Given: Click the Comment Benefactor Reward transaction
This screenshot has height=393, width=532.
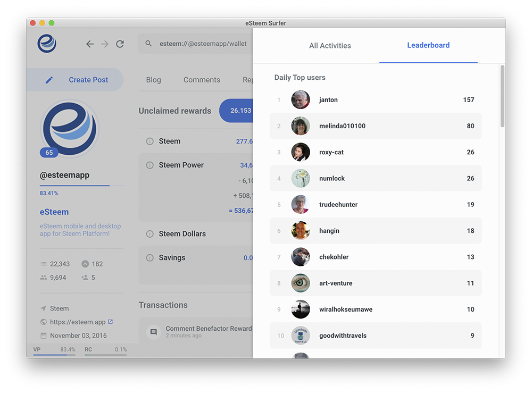Looking at the screenshot, I should pos(196,332).
